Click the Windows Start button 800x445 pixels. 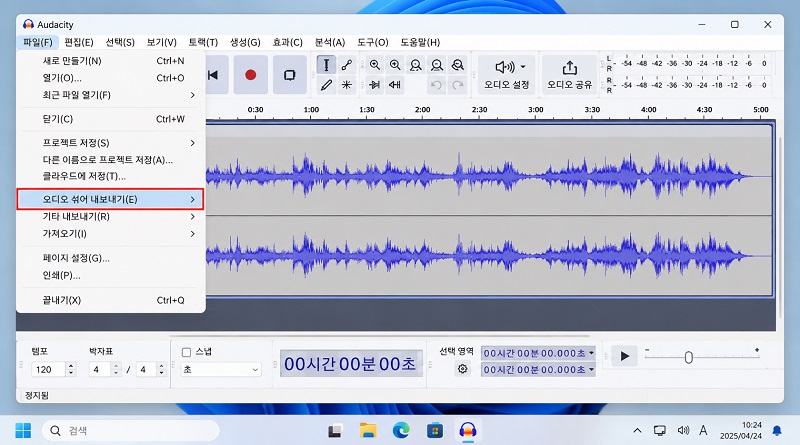point(23,430)
